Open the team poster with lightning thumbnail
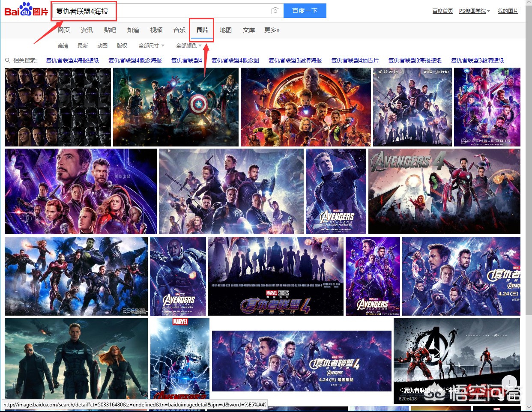 pyautogui.click(x=231, y=191)
